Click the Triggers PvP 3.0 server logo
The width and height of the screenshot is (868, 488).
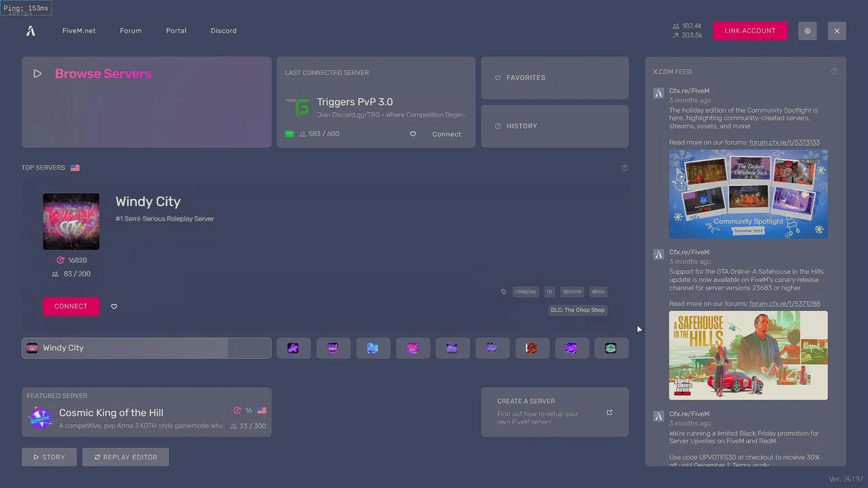298,107
